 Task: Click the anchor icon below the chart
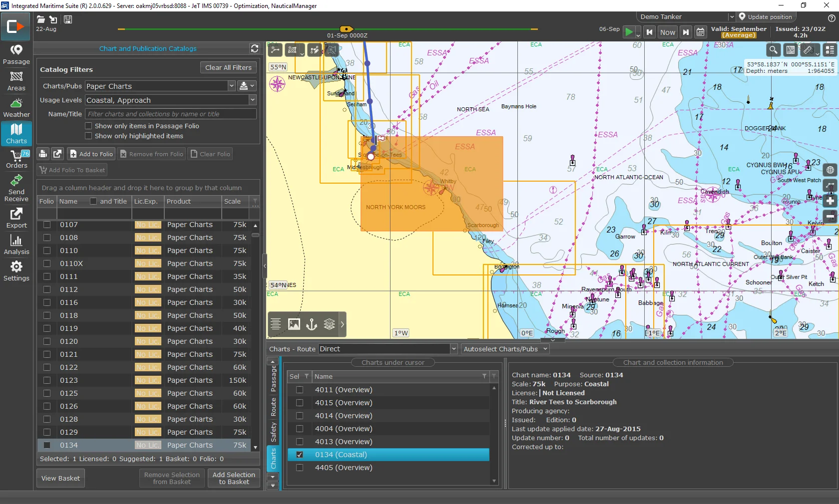pyautogui.click(x=311, y=324)
